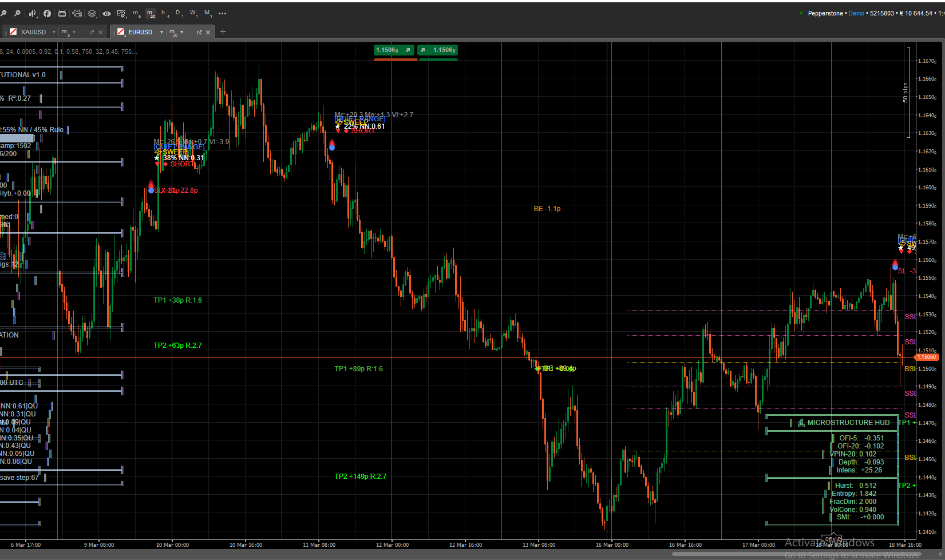Click the chart settings gear icon
Screen dimensions: 945x560
pos(121,13)
